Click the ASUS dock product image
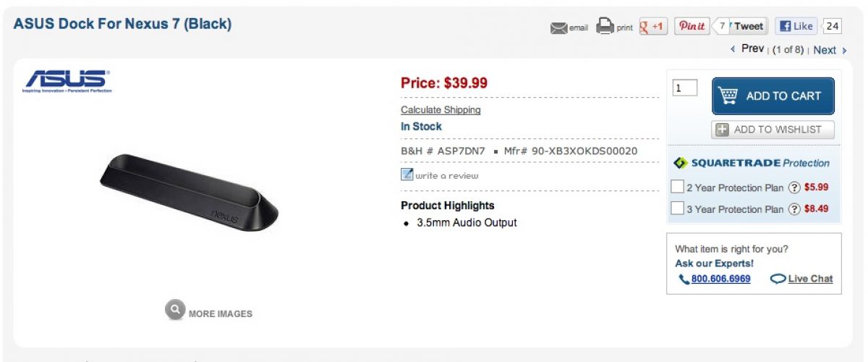 coord(188,191)
